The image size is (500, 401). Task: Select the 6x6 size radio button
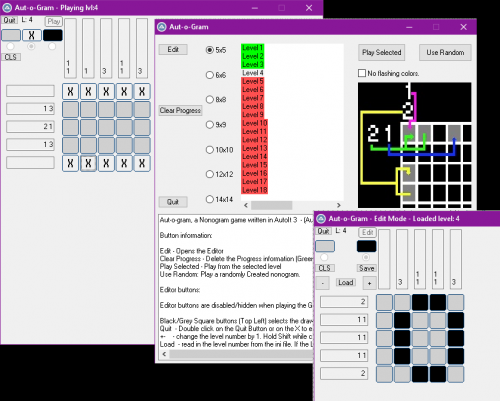pos(210,75)
